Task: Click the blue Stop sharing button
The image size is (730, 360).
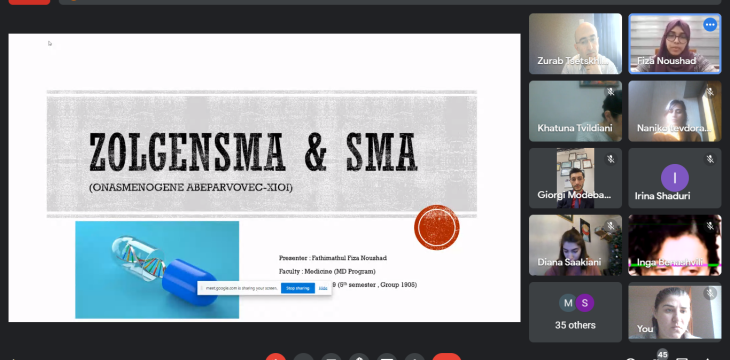Action: tap(298, 288)
